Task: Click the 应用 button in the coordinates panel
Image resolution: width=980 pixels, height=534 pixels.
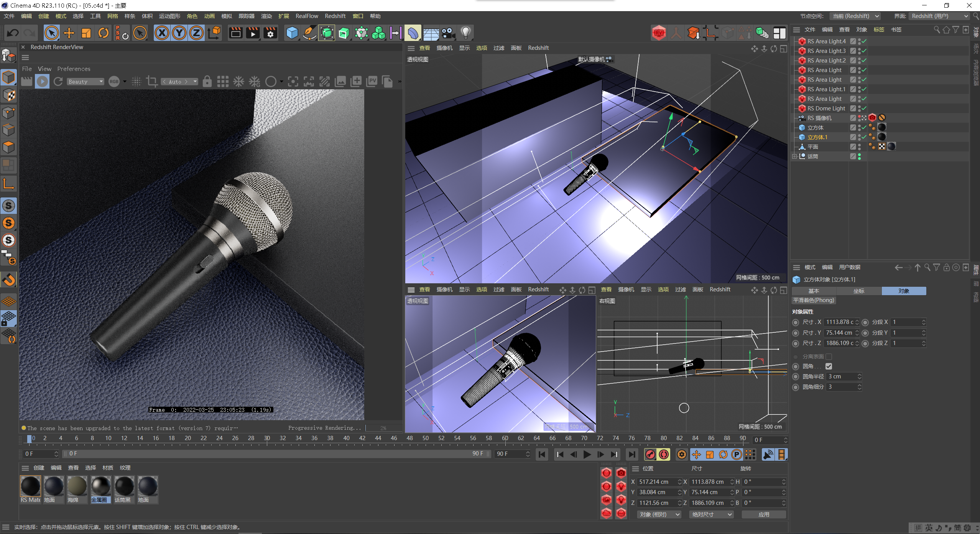Action: click(764, 514)
